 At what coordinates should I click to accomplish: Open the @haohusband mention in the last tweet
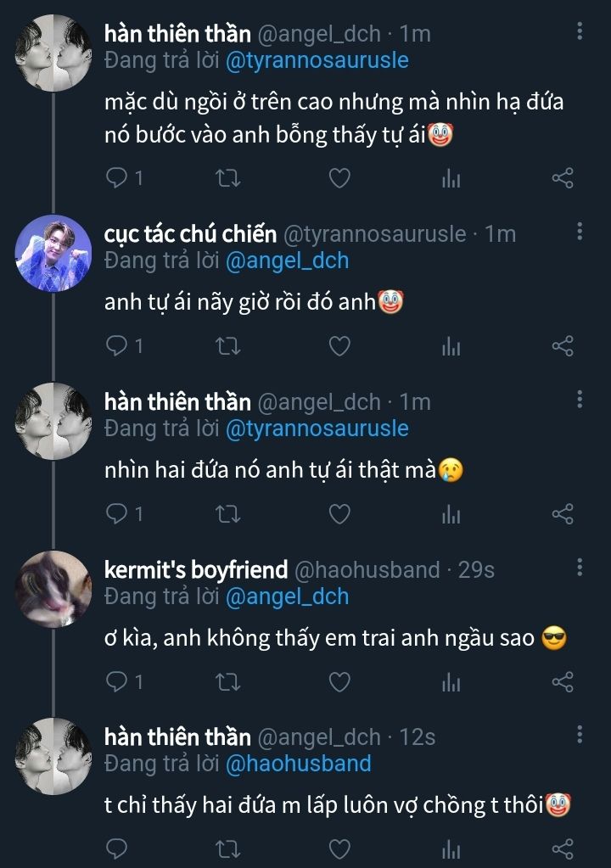point(298,764)
